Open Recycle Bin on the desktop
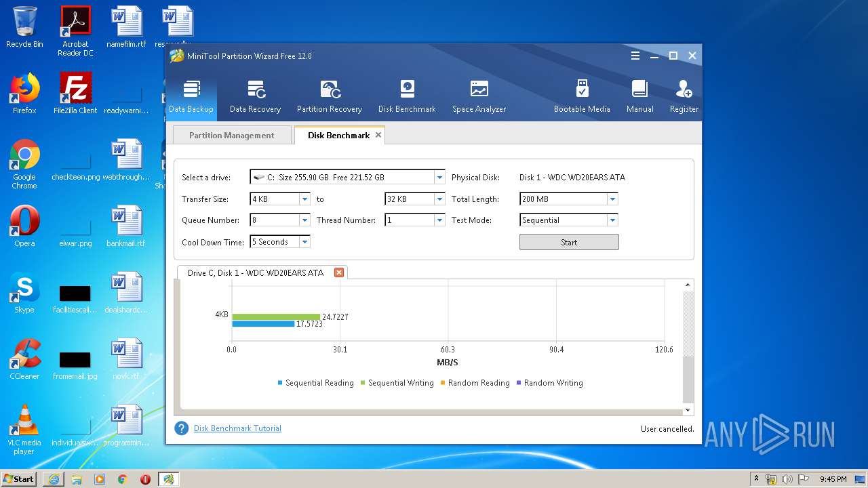Viewport: 868px width, 488px height. tap(24, 27)
